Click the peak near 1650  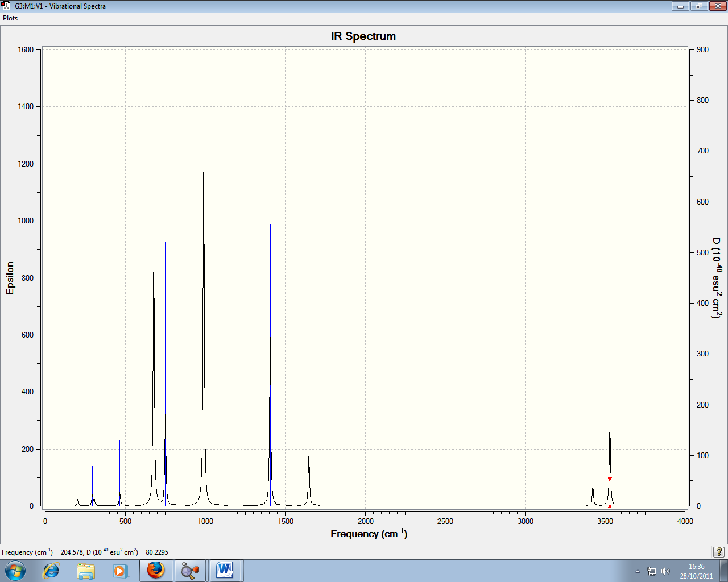[x=309, y=479]
